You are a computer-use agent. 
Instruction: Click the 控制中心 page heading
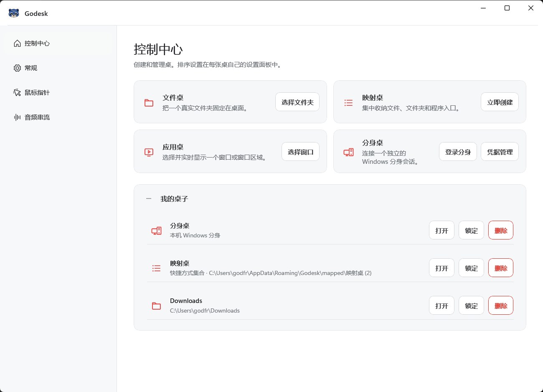click(158, 49)
